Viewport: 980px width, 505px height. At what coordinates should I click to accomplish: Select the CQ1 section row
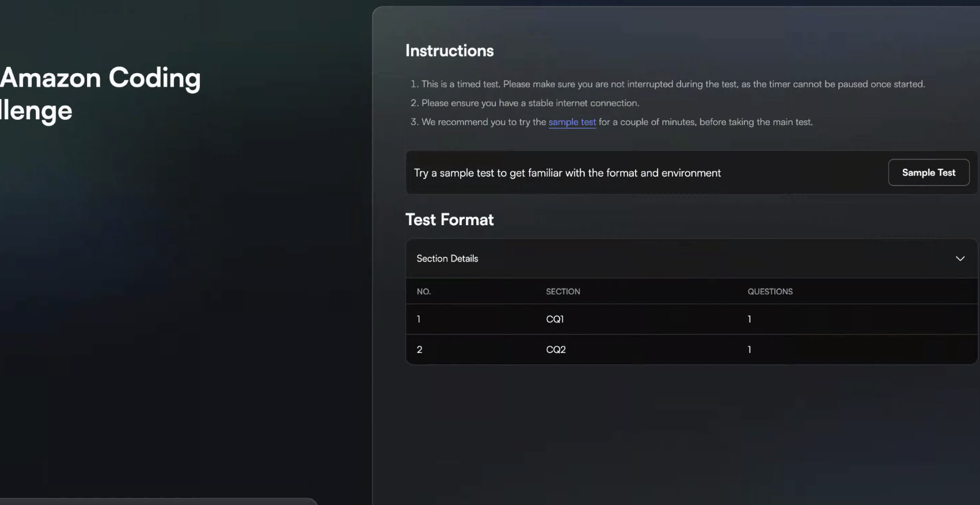click(692, 319)
